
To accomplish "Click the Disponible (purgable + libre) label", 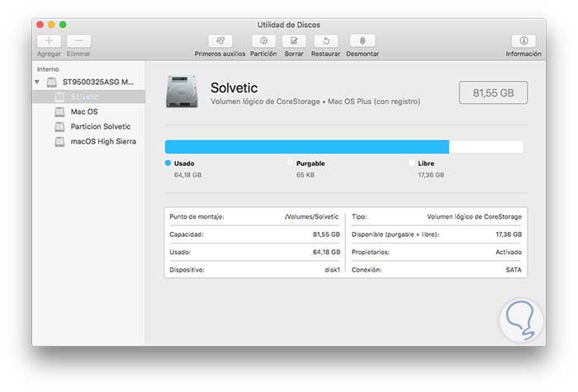I will 396,234.
